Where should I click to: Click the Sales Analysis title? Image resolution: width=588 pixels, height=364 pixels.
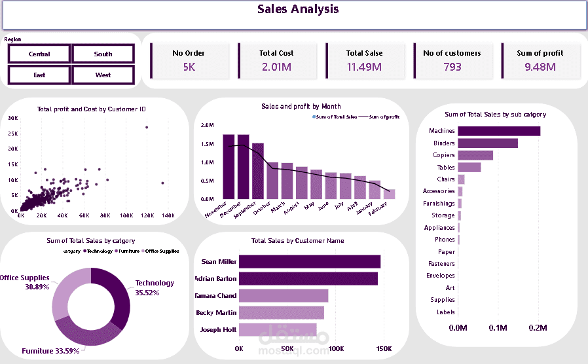tap(298, 9)
